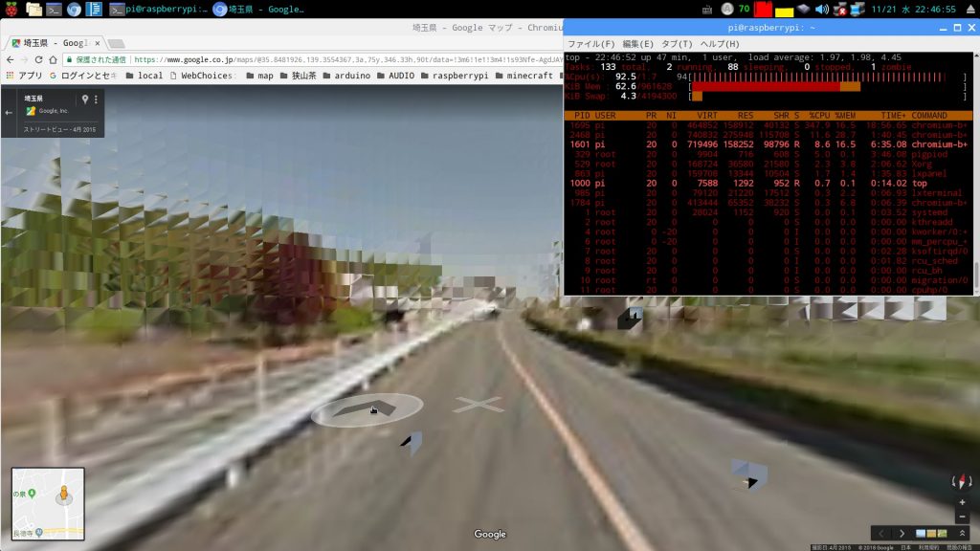Zoom in on the Street View

point(962,500)
